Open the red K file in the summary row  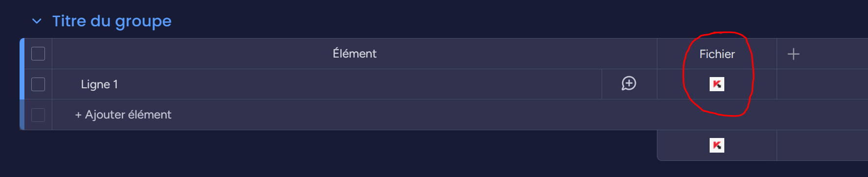pyautogui.click(x=717, y=145)
